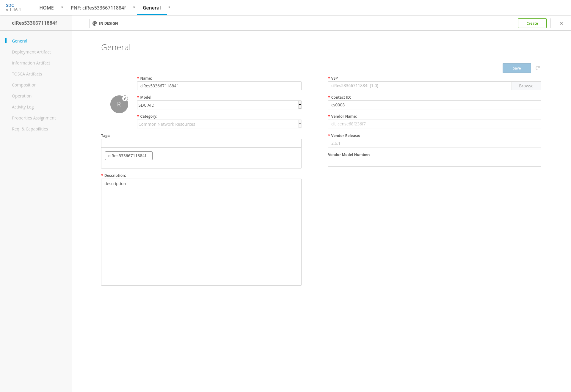571x392 pixels.
Task: Focus the Contact ID input field
Action: 434,105
